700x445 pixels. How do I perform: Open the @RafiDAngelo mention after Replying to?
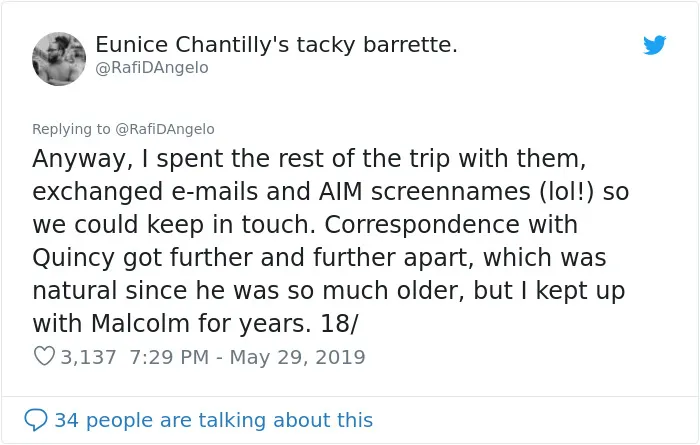[165, 129]
